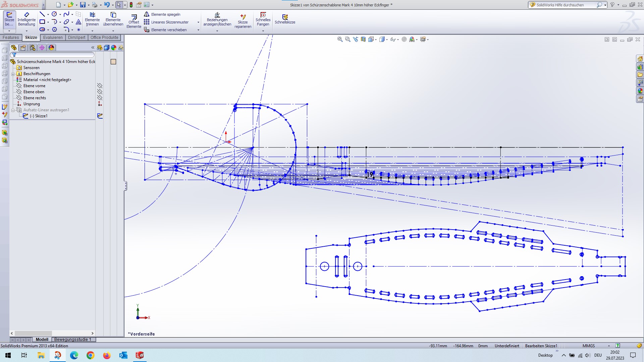Click the FeatureManager filter input field
Image resolution: width=644 pixels, height=362 pixels.
(54, 55)
